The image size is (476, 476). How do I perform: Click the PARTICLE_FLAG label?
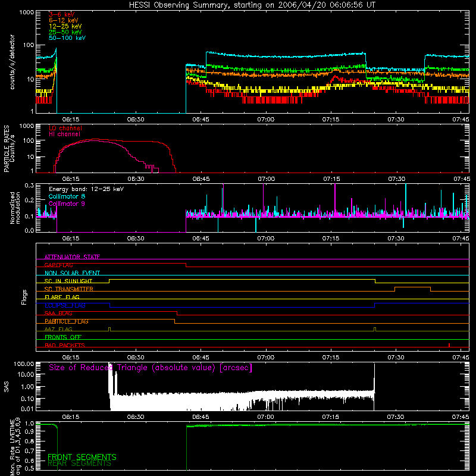point(67,321)
